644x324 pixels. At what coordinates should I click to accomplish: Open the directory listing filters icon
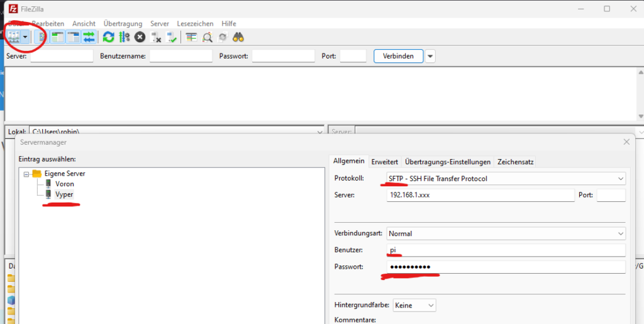(x=191, y=37)
